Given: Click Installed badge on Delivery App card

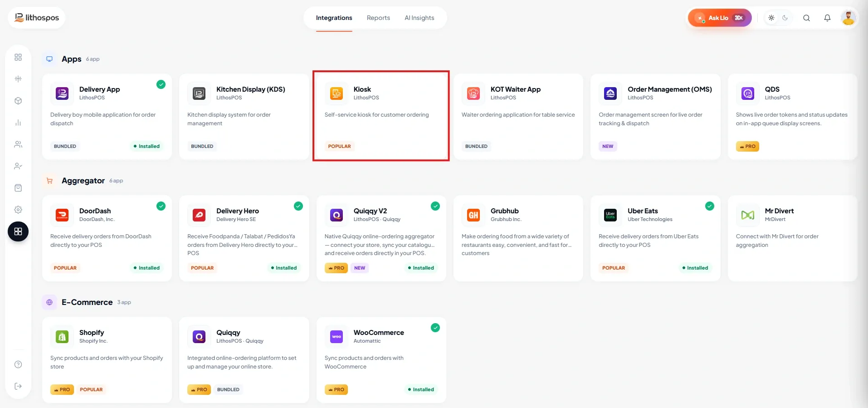Looking at the screenshot, I should [147, 146].
